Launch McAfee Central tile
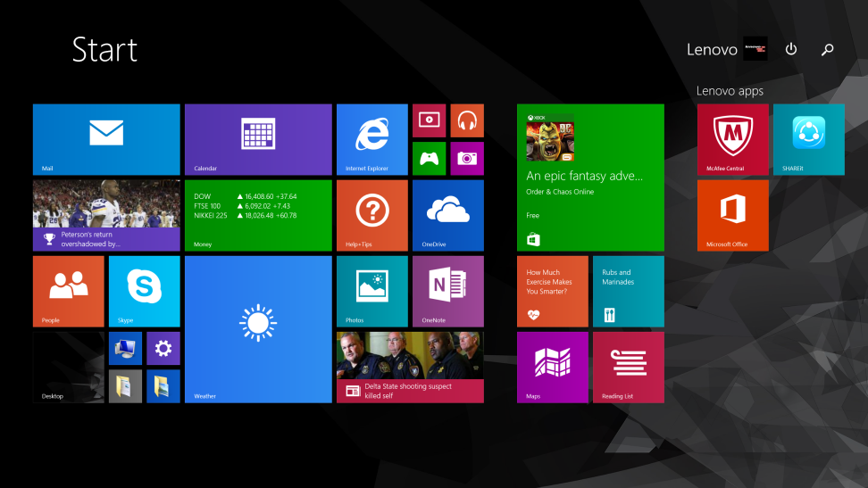This screenshot has width=868, height=488. tap(733, 139)
